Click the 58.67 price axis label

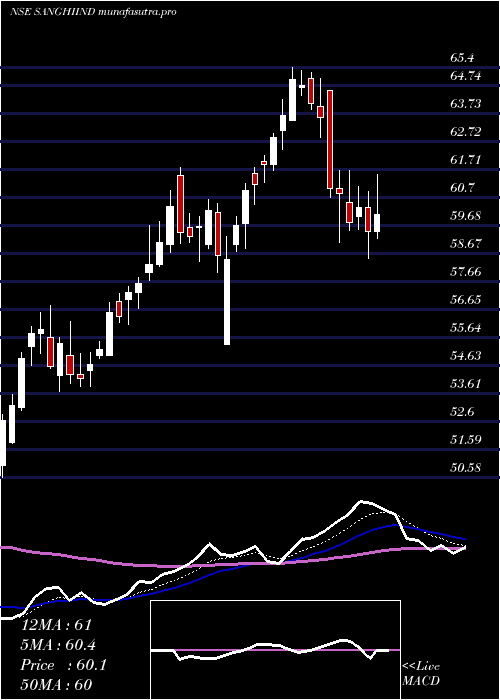click(466, 244)
